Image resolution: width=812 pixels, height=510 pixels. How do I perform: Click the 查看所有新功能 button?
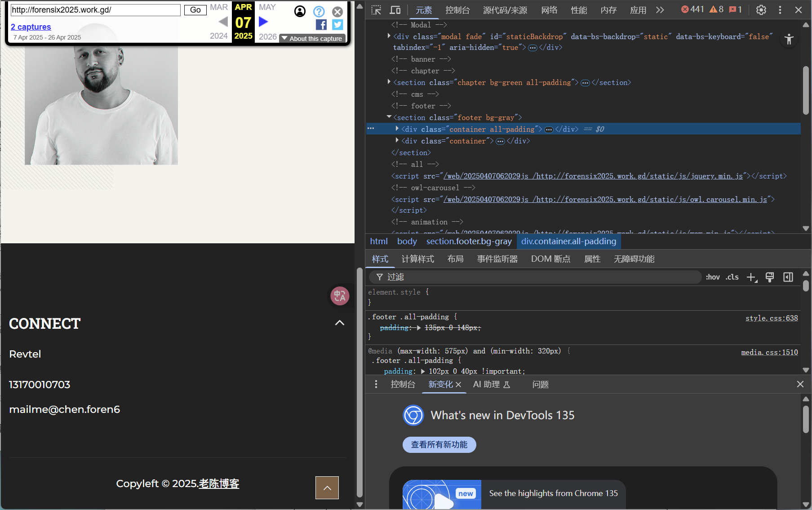pos(439,445)
